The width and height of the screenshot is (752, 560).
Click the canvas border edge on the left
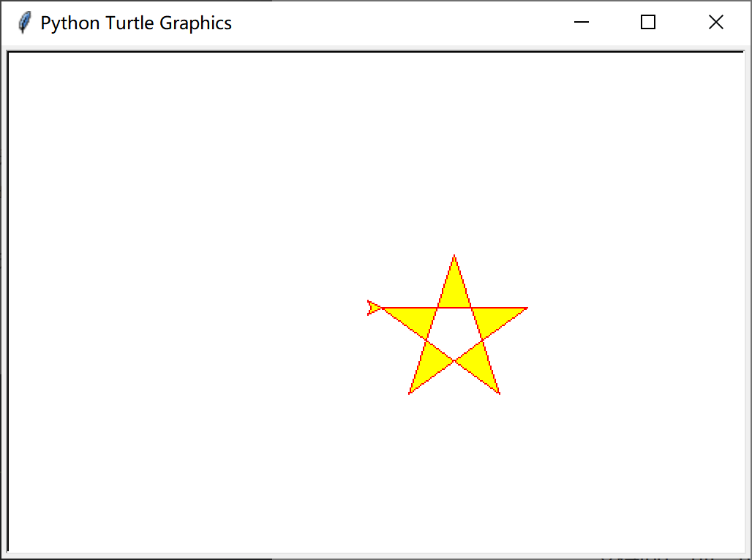tap(7, 292)
